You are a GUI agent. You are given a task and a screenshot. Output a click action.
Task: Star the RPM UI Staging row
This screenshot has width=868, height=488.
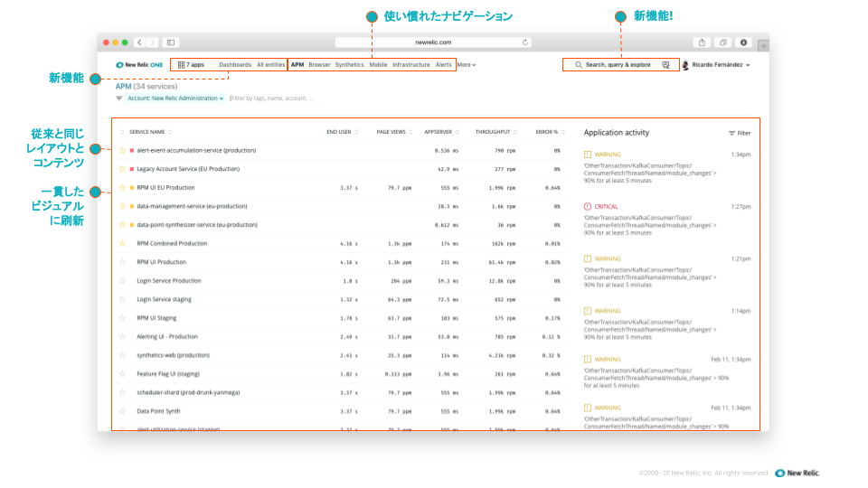coord(122,318)
